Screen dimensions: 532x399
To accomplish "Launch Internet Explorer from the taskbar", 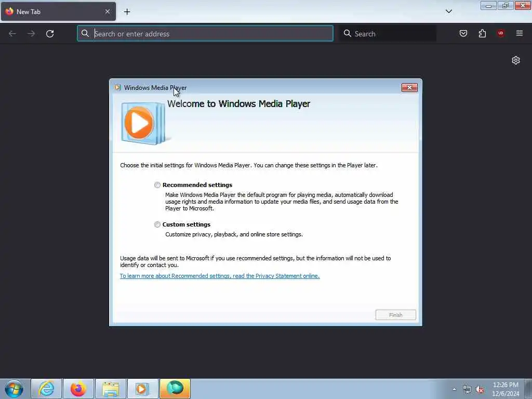I will (x=46, y=389).
